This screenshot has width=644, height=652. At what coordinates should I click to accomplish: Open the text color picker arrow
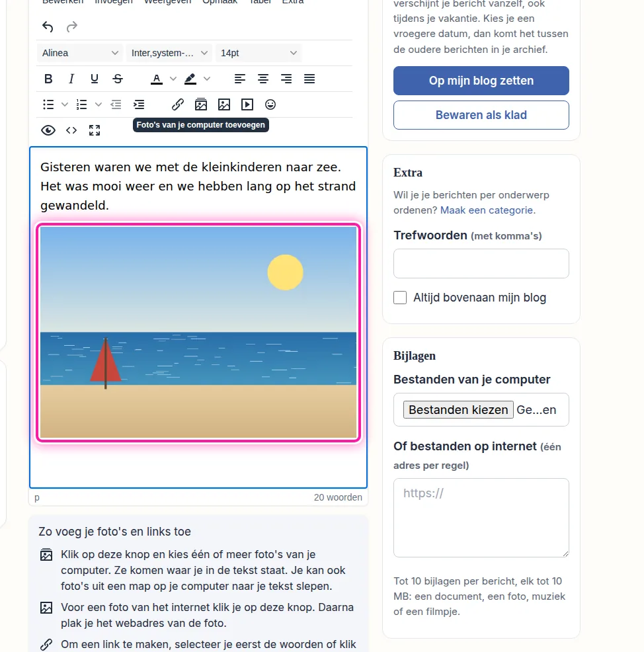tap(173, 79)
